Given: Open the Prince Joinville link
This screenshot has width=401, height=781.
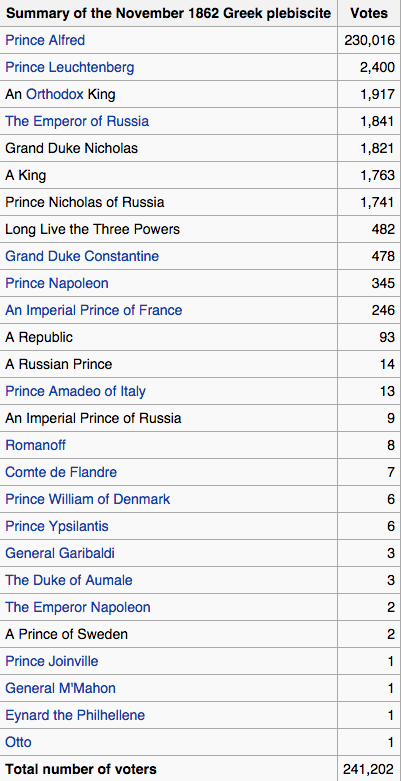Looking at the screenshot, I should 51,661.
